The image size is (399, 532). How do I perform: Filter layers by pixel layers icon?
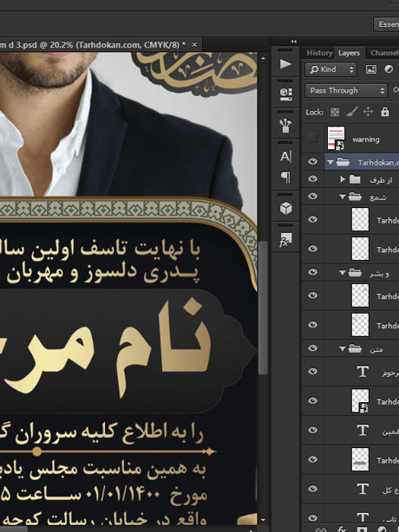coord(371,69)
